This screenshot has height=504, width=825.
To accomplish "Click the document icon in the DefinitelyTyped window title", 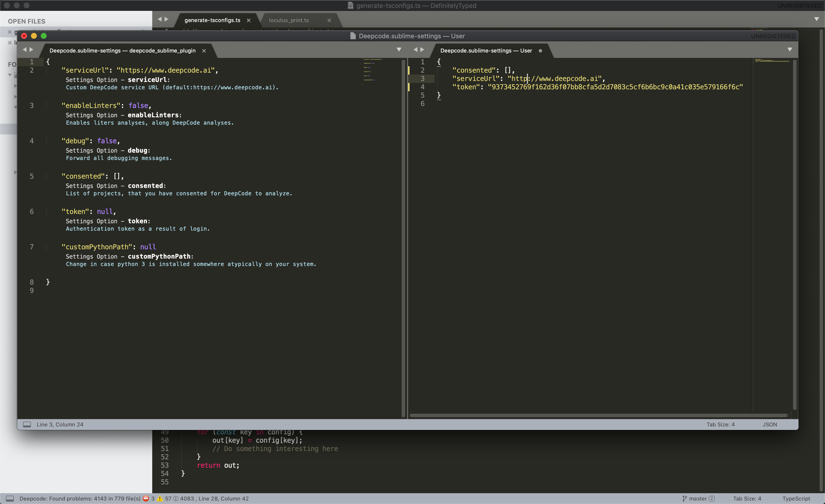I will [x=350, y=6].
